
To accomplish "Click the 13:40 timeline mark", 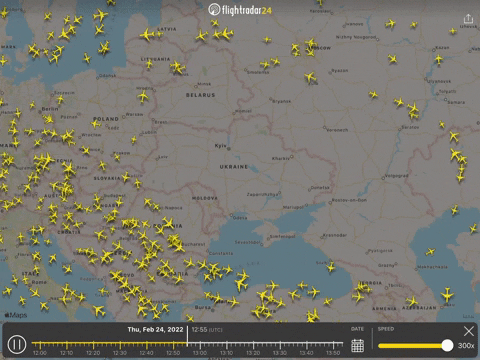I will pos(306,353).
